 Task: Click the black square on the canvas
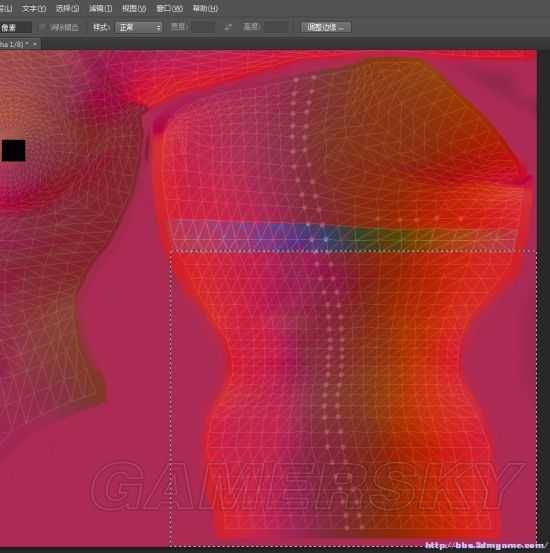pos(13,151)
